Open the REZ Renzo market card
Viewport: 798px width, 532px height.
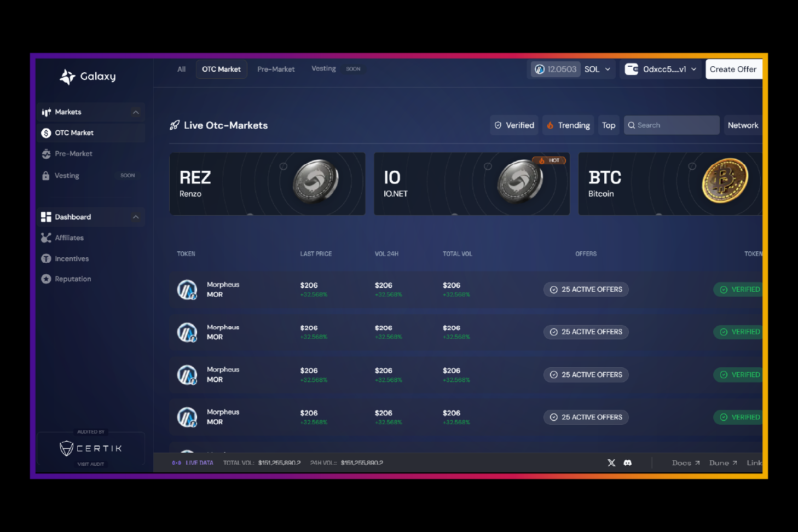point(268,184)
